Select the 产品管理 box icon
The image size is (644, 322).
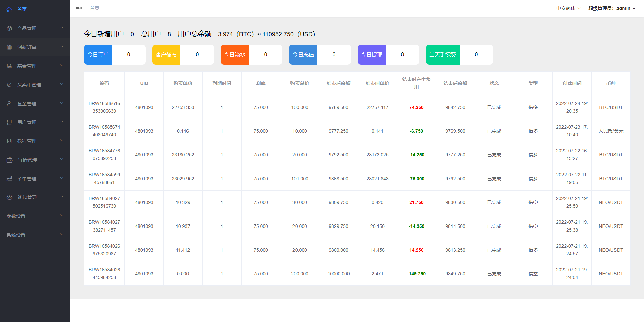tap(9, 28)
